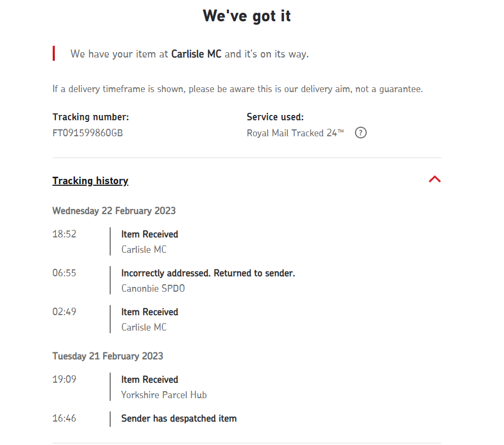Click the red alert bar beside the status message
Screen dimensions: 504x445
(x=54, y=53)
